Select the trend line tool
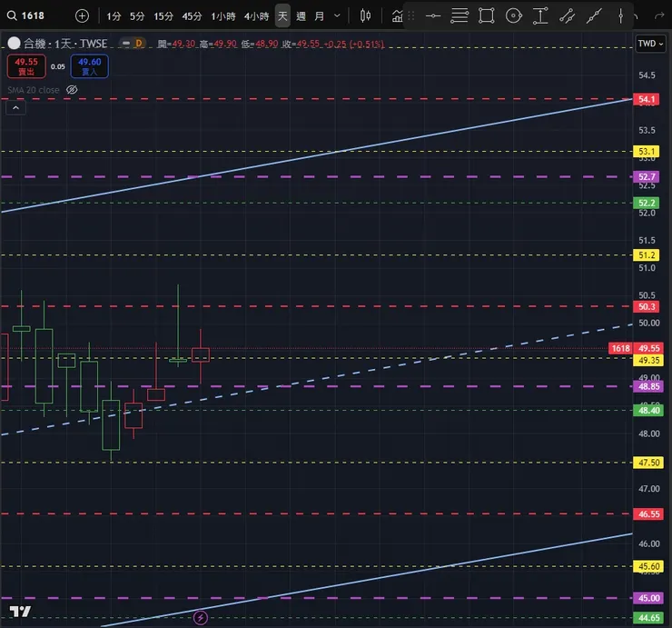Image resolution: width=672 pixels, height=628 pixels. coord(594,16)
